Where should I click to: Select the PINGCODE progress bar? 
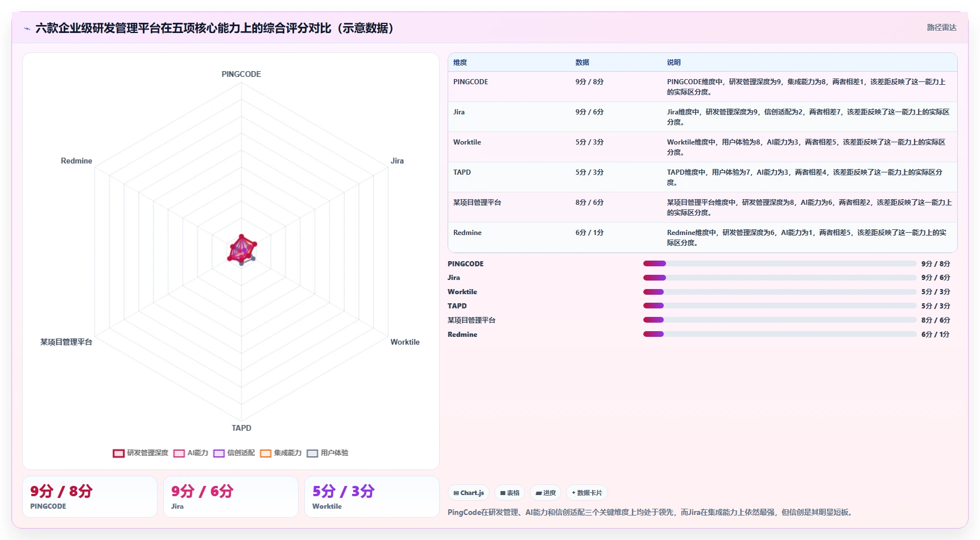[780, 263]
